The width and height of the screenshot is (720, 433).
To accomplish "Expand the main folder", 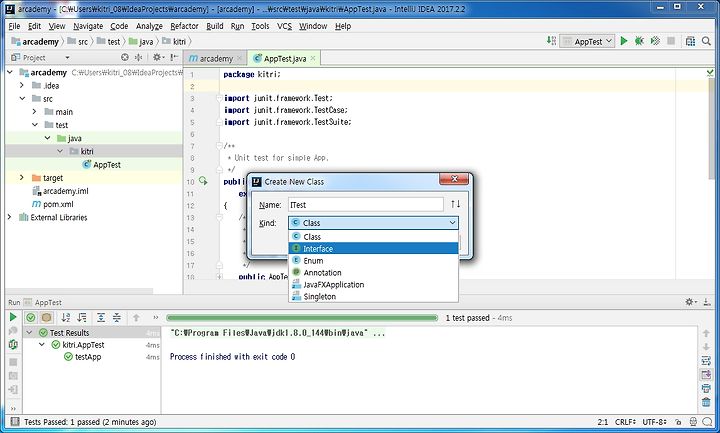I will (34, 111).
